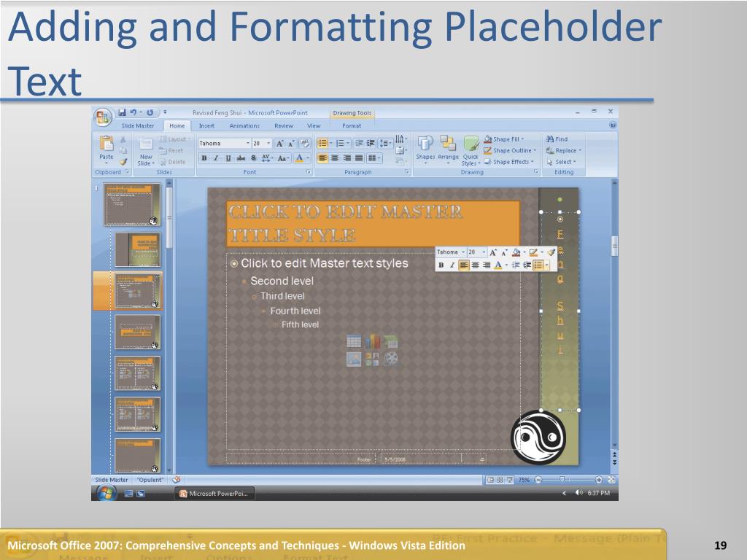Toggle Underline in the ribbon

pos(228,158)
